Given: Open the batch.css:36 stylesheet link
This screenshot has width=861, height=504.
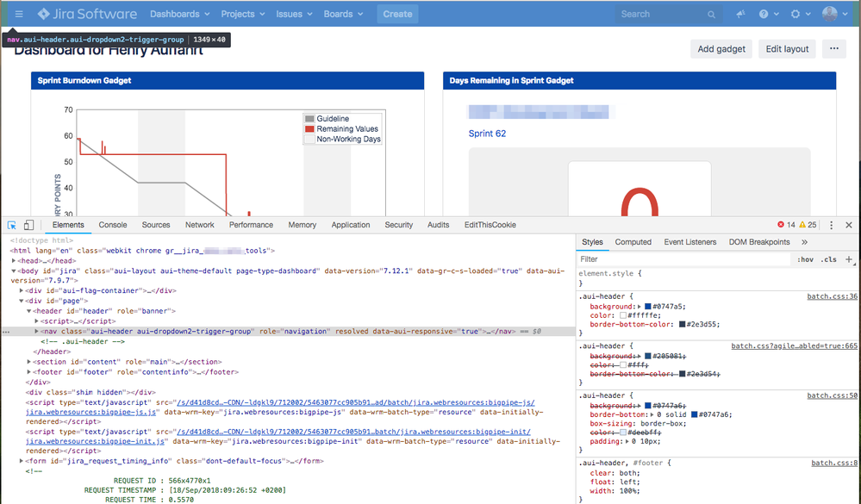Looking at the screenshot, I should pos(833,296).
